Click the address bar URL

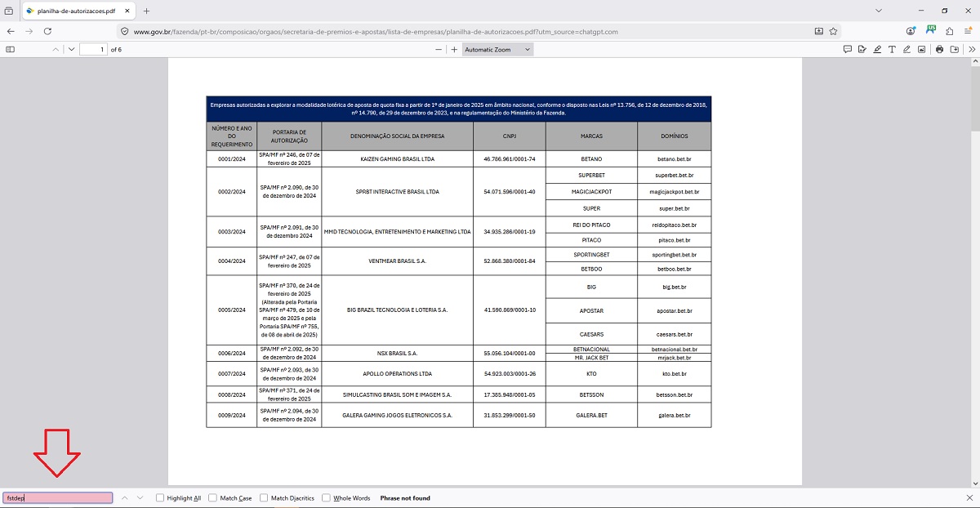click(x=376, y=31)
